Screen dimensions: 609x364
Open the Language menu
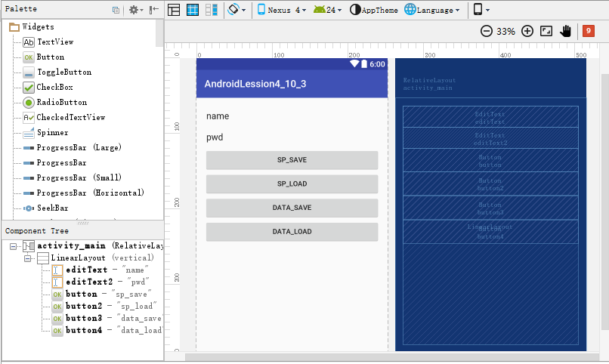(x=432, y=10)
